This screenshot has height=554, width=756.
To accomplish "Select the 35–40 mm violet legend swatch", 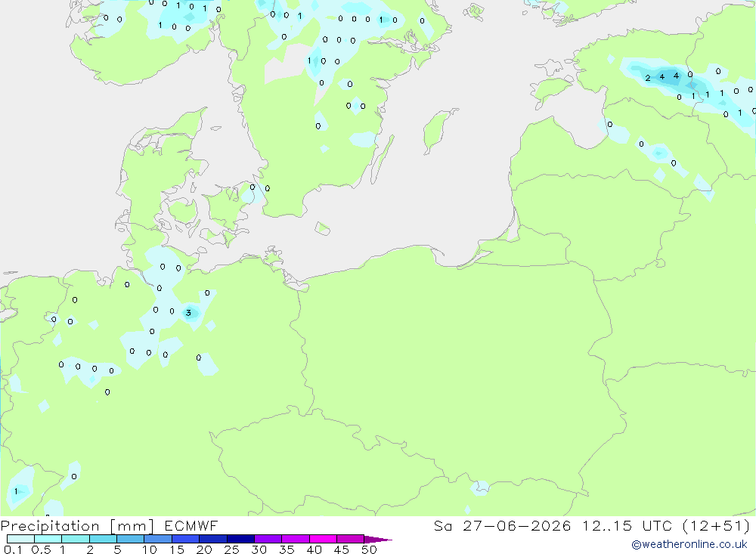I will pyautogui.click(x=295, y=539).
